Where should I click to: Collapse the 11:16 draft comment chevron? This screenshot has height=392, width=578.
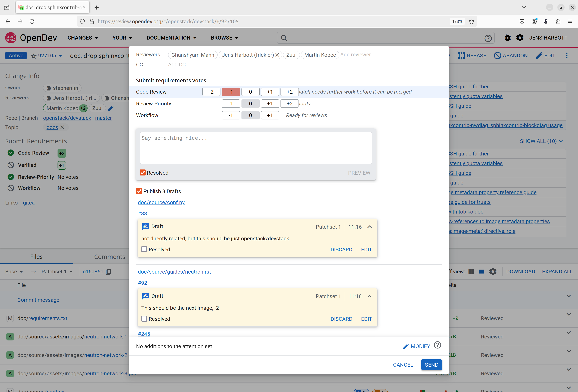[370, 227]
